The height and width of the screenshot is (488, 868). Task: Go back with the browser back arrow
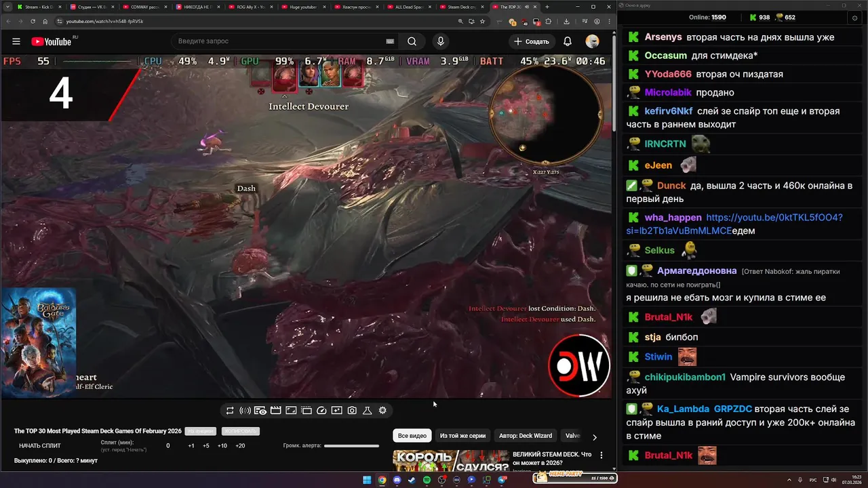(9, 21)
